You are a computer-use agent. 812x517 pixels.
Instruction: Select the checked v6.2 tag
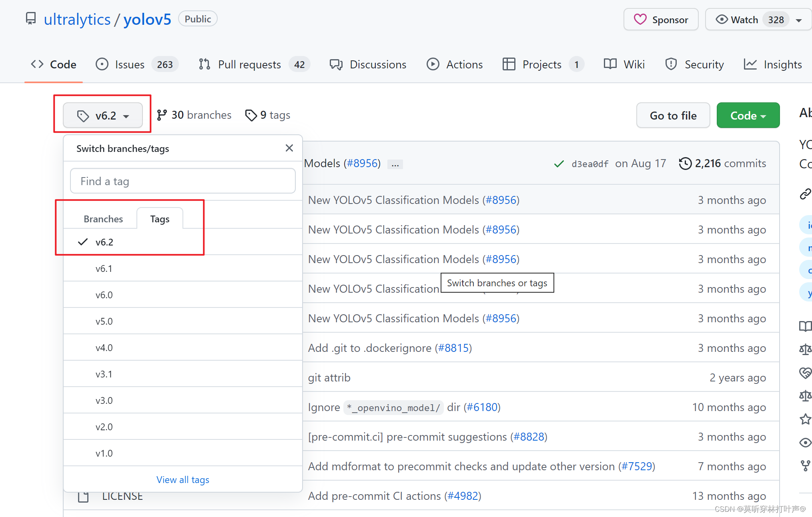coord(183,242)
